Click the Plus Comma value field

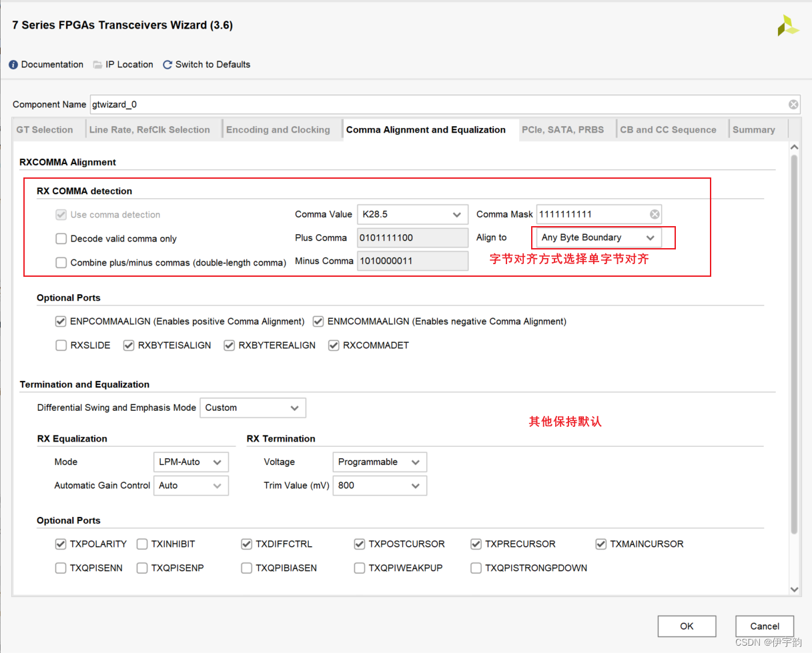click(412, 238)
